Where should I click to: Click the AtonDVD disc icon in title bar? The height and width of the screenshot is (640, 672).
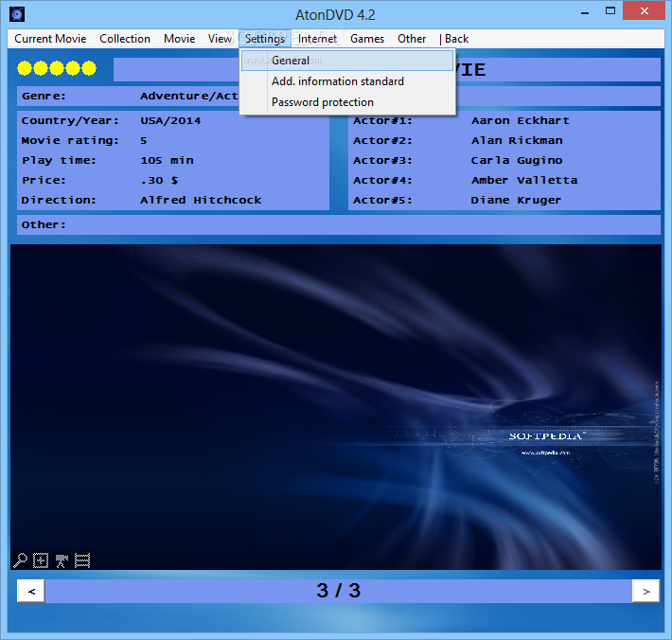coord(17,14)
